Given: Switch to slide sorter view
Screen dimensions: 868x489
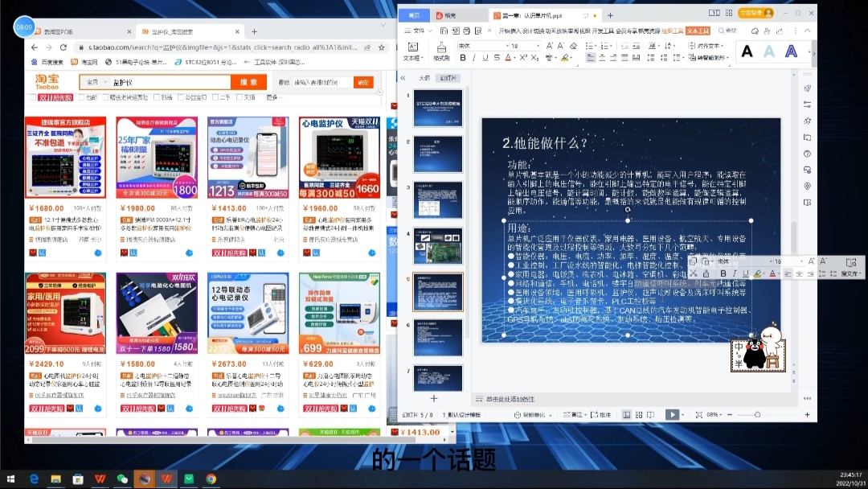Looking at the screenshot, I should 639,414.
